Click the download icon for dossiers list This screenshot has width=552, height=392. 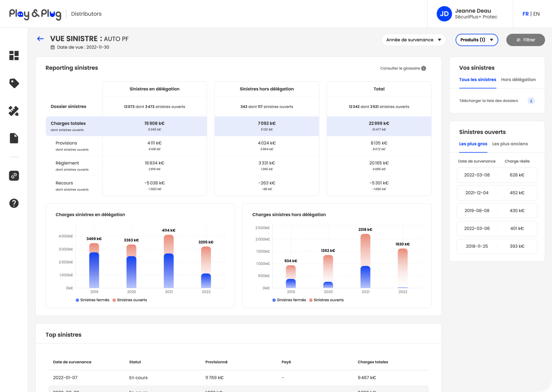point(531,101)
